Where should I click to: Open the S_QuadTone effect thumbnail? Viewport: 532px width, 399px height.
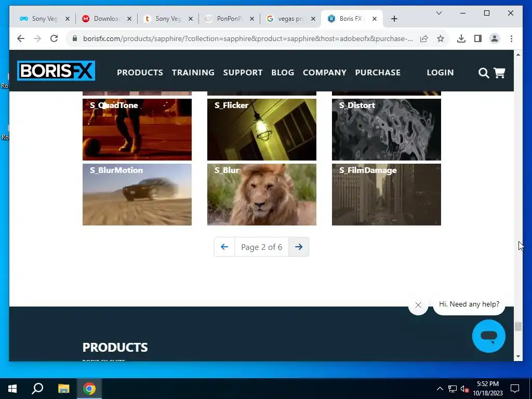pyautogui.click(x=137, y=129)
